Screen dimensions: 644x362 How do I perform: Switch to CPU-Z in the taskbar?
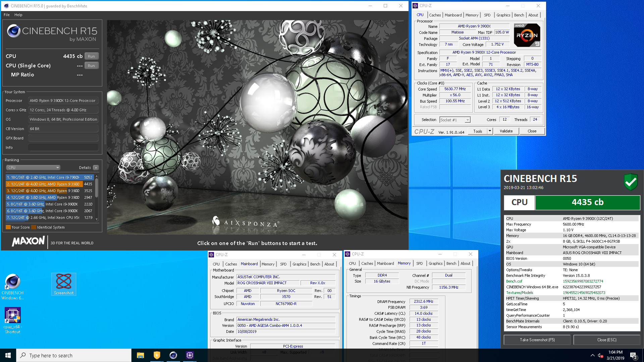[x=190, y=355]
